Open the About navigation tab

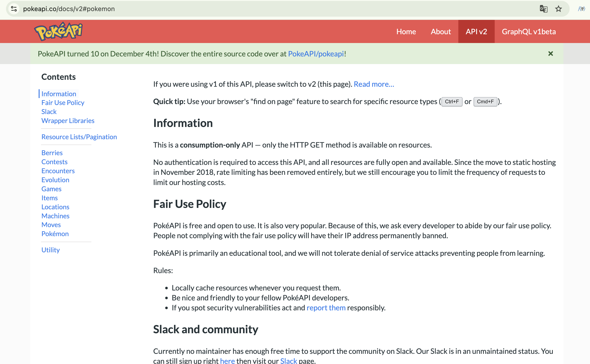click(441, 31)
